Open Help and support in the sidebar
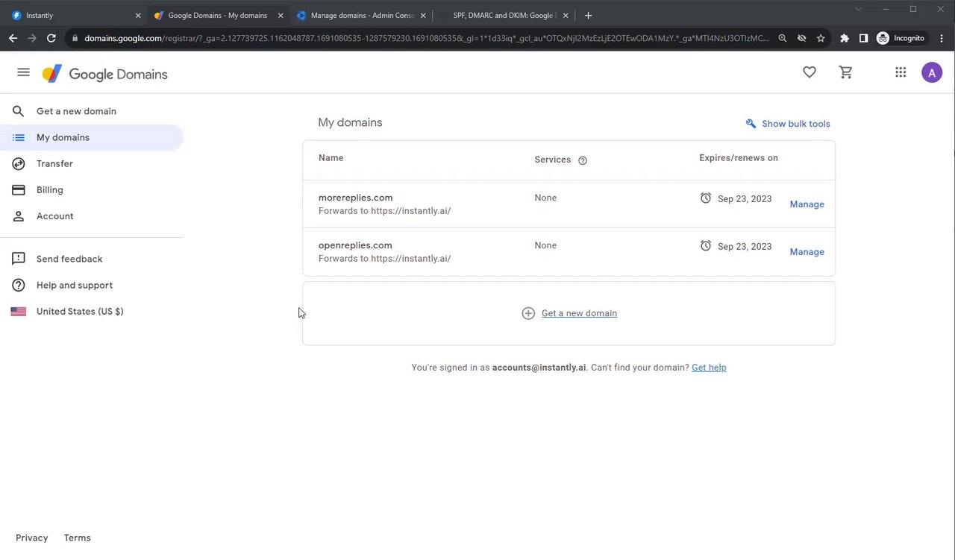Viewport: 955px width, 560px height. (x=91, y=285)
